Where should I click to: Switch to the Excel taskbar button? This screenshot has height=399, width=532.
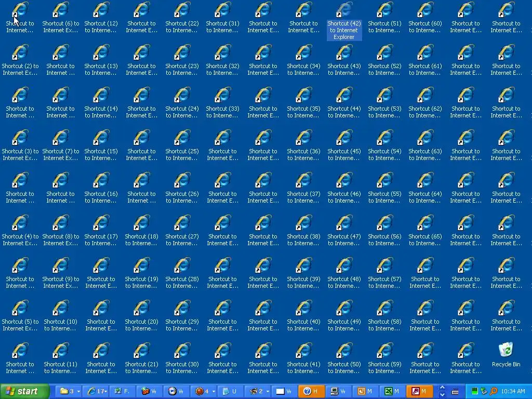click(392, 391)
